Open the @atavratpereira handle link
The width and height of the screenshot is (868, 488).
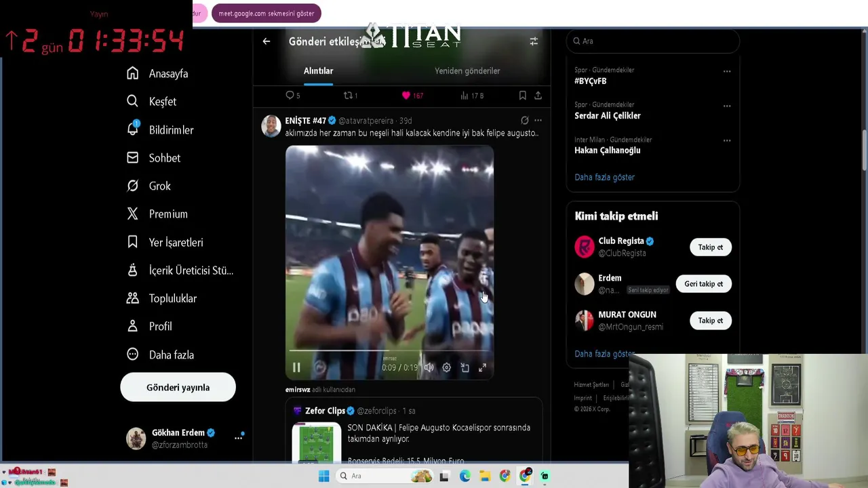366,121
